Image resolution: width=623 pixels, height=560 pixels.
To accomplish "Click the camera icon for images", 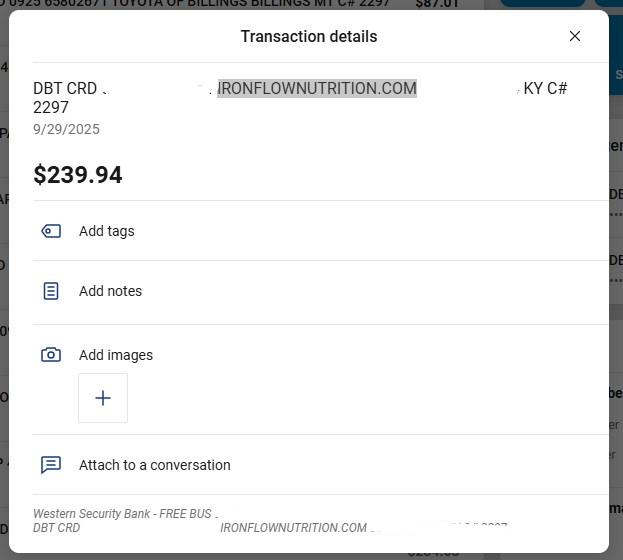I will [x=51, y=355].
